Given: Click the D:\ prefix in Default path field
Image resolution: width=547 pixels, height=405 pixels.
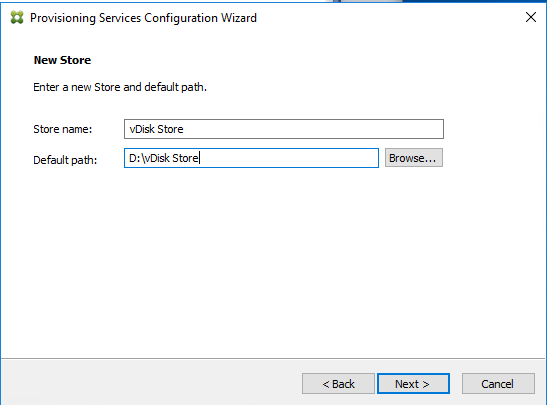Looking at the screenshot, I should pos(136,158).
